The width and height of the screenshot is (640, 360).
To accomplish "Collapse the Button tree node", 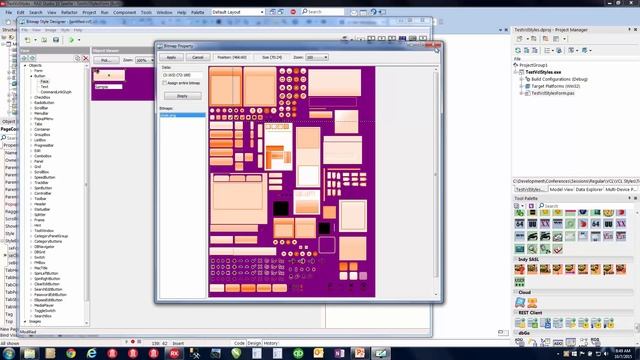I will click(31, 76).
